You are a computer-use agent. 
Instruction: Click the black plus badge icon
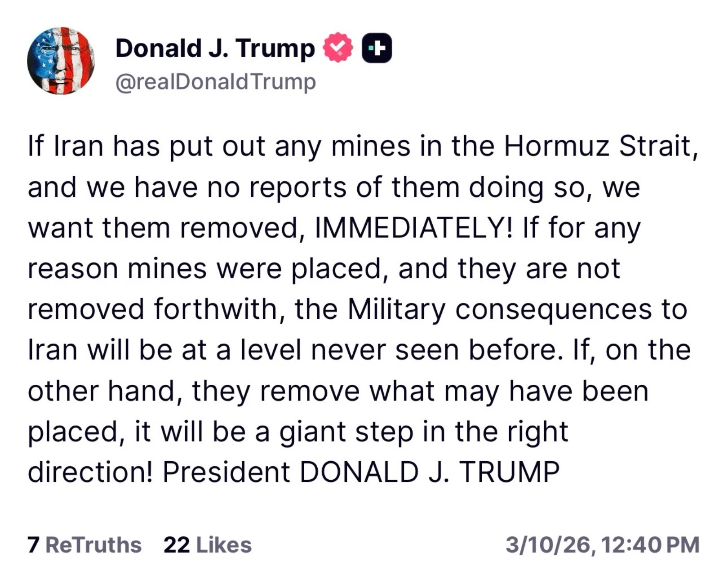[377, 48]
